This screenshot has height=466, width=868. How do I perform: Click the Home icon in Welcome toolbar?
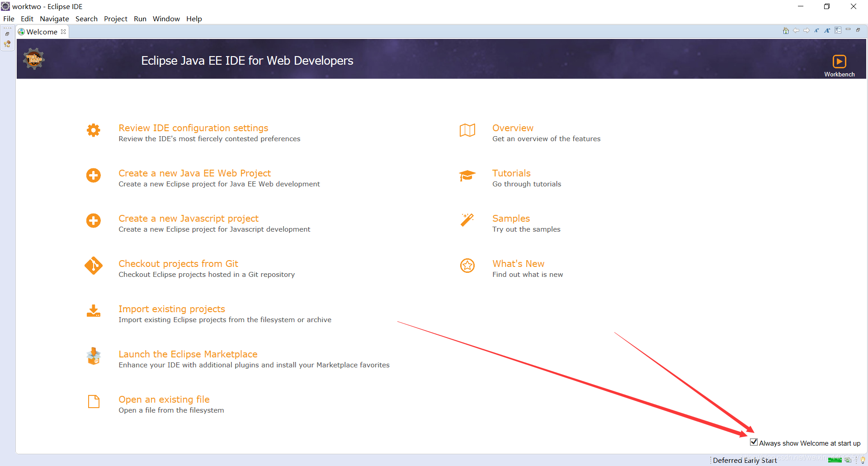(x=786, y=31)
